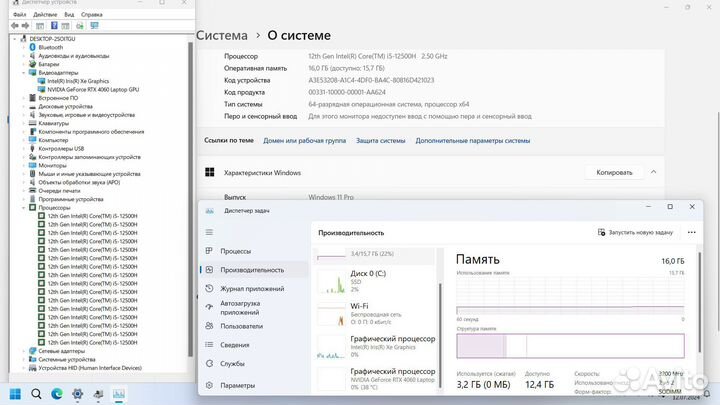This screenshot has width=720, height=405.
Task: Click the forward arrow in Device Manager toolbar
Action: point(25,26)
